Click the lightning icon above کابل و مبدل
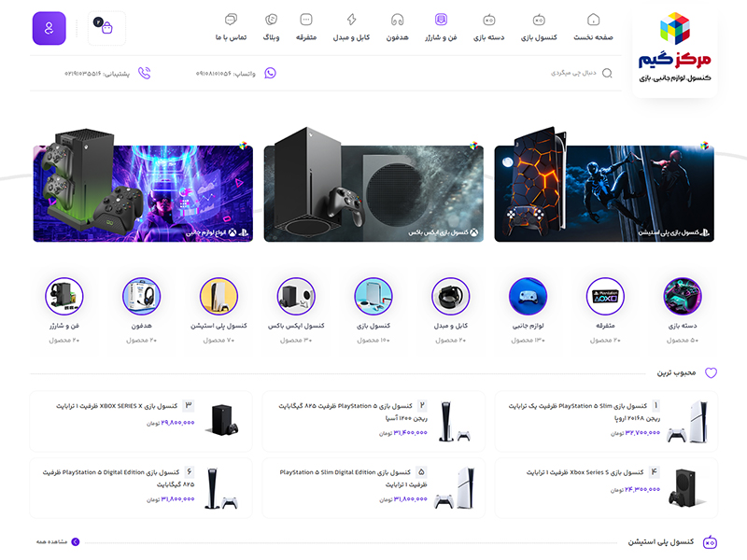 [x=352, y=20]
